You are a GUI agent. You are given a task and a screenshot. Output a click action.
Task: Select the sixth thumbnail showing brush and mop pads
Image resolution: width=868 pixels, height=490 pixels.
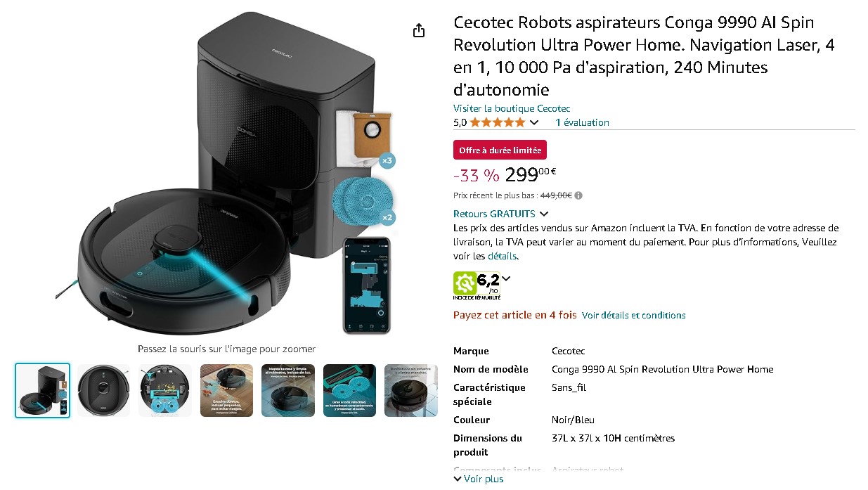point(349,390)
